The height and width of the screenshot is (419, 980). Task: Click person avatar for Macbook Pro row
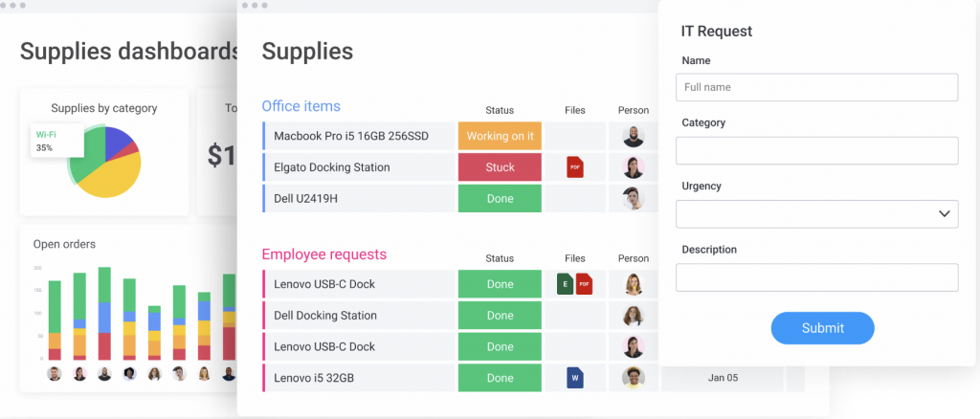click(x=633, y=136)
